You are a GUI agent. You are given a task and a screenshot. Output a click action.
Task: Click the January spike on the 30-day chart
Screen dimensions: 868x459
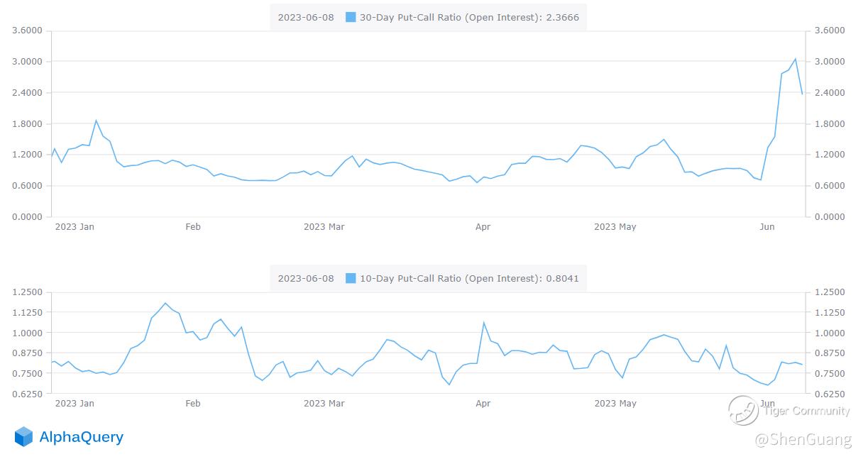[x=96, y=121]
